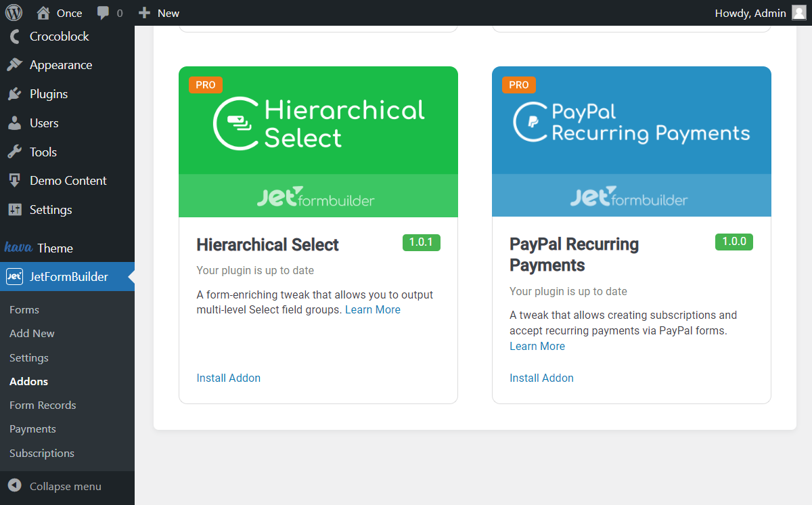The image size is (812, 505).
Task: Click the Tools wrench icon
Action: coord(14,152)
